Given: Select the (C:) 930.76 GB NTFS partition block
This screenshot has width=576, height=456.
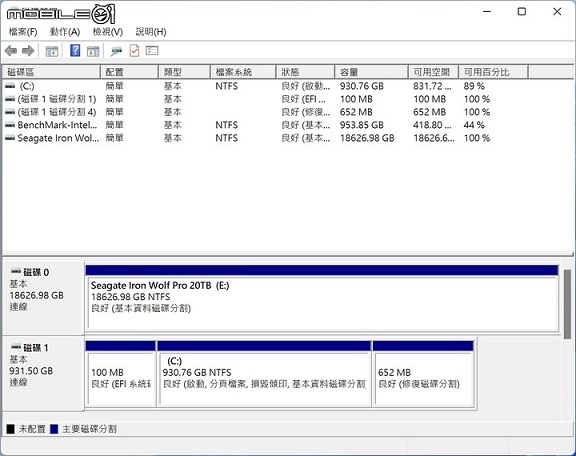Looking at the screenshot, I should tap(264, 374).
